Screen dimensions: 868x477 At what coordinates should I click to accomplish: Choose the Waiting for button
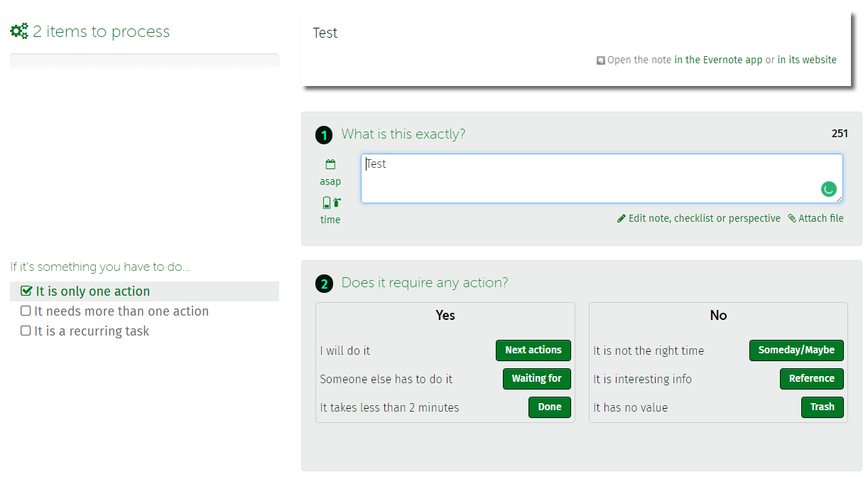(x=536, y=379)
